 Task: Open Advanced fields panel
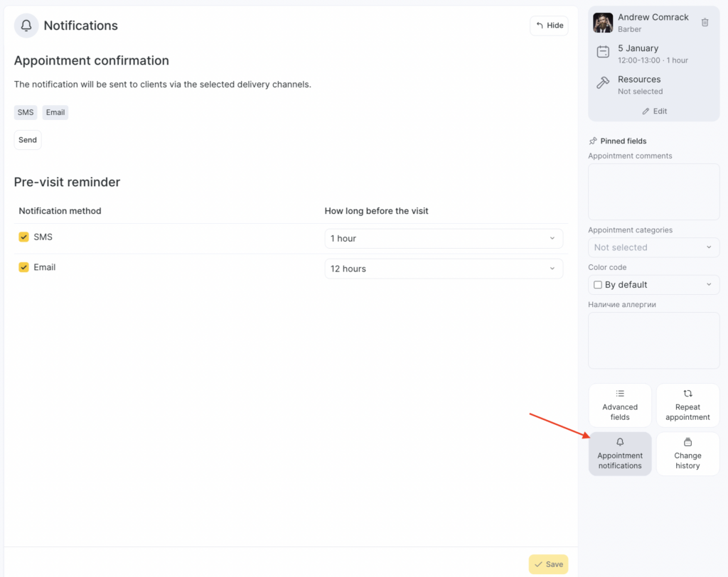[x=620, y=405]
